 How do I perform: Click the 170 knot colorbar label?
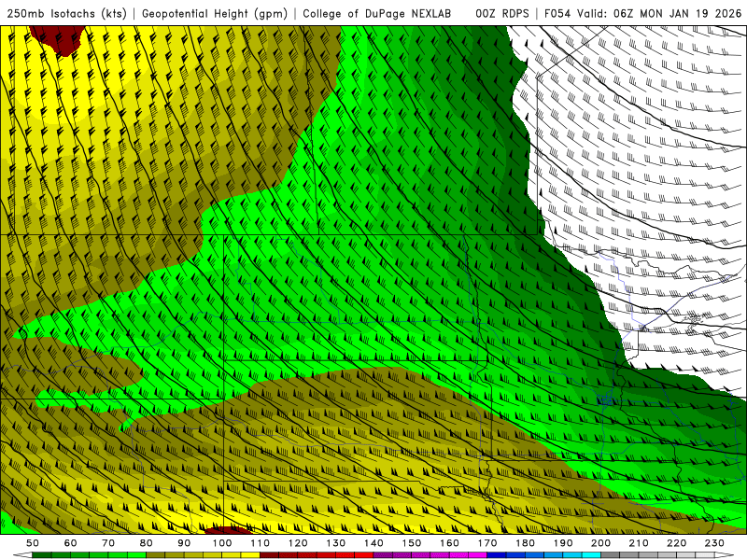point(487,543)
